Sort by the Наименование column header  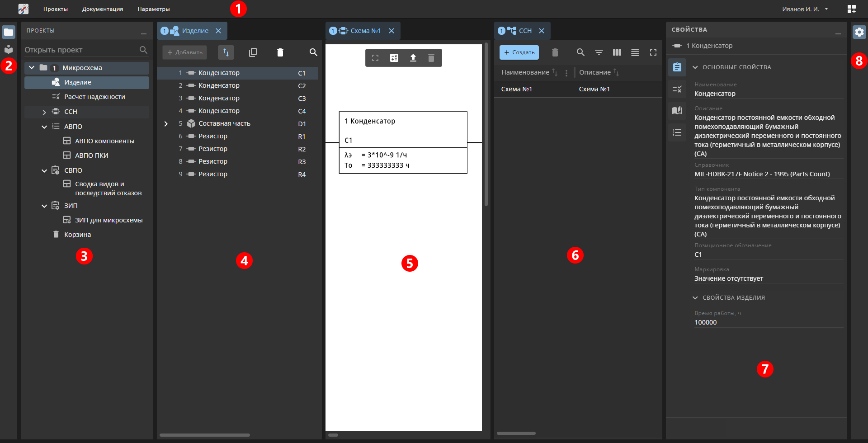pos(525,72)
